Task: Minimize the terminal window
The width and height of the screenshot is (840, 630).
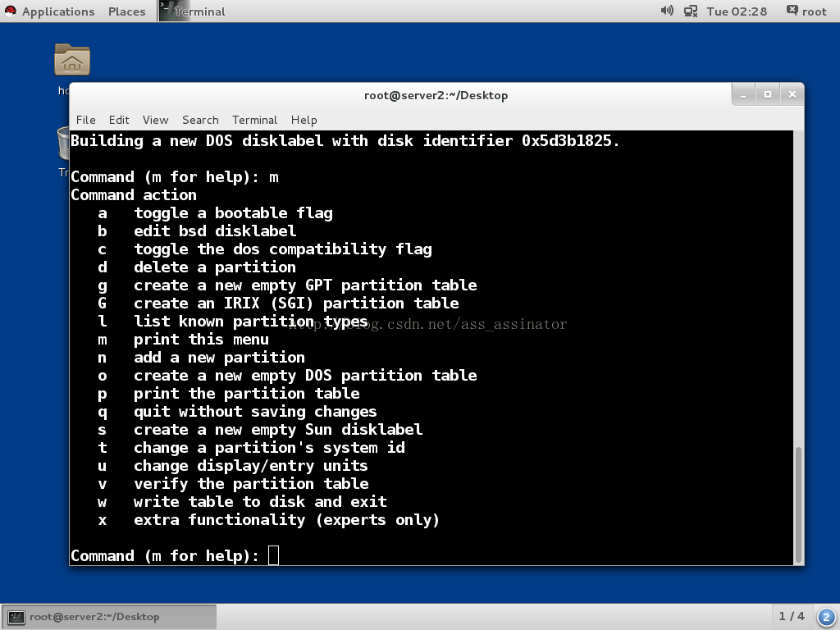Action: pyautogui.click(x=743, y=95)
